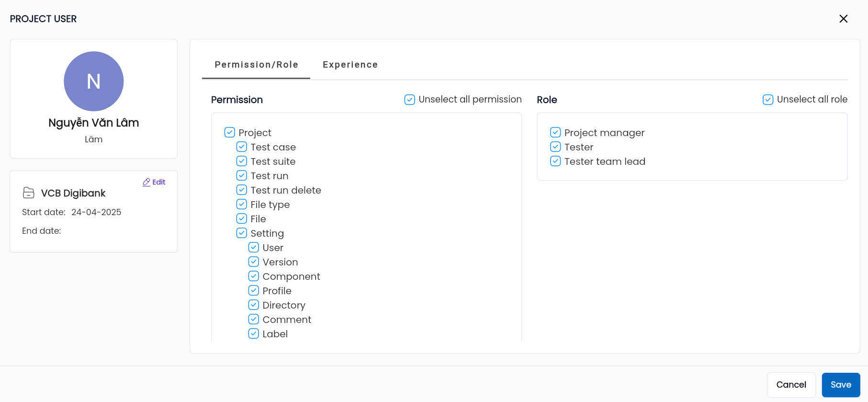868x402 pixels.
Task: Uncheck the User setting permission
Action: [x=254, y=247]
